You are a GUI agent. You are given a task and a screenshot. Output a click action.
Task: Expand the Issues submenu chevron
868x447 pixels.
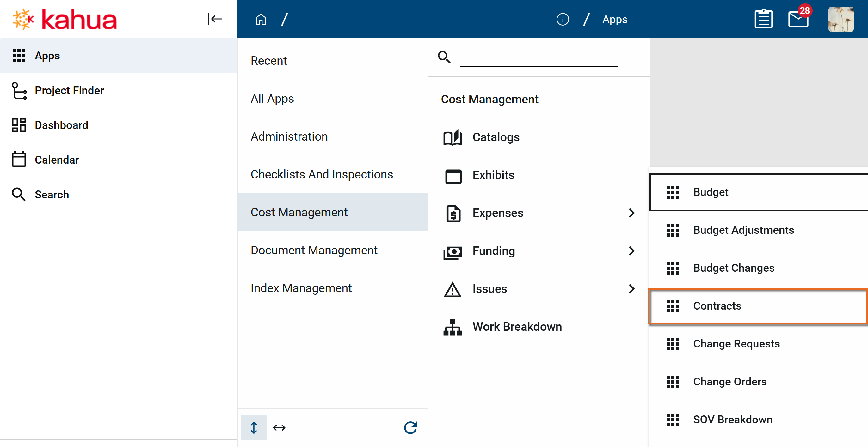pyautogui.click(x=631, y=289)
